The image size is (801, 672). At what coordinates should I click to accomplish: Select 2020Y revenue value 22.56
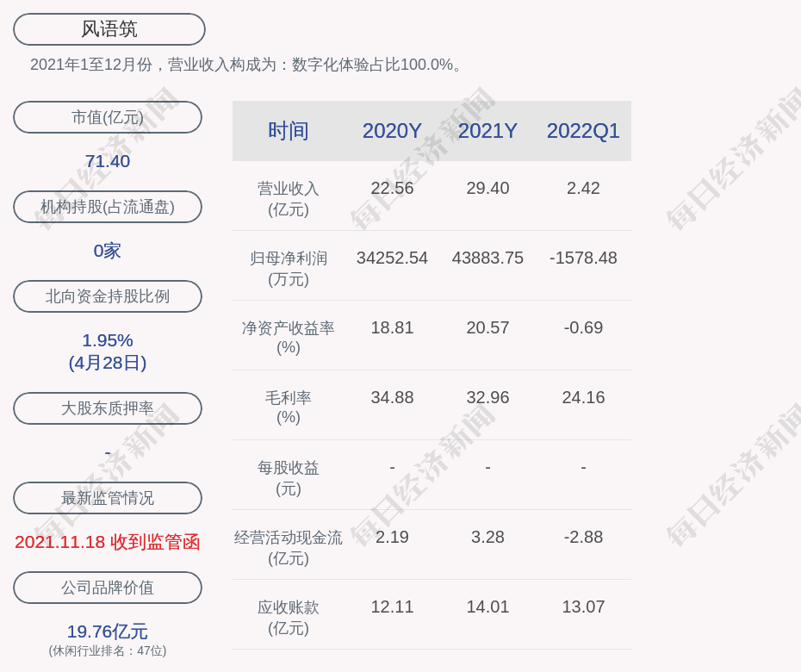[392, 188]
